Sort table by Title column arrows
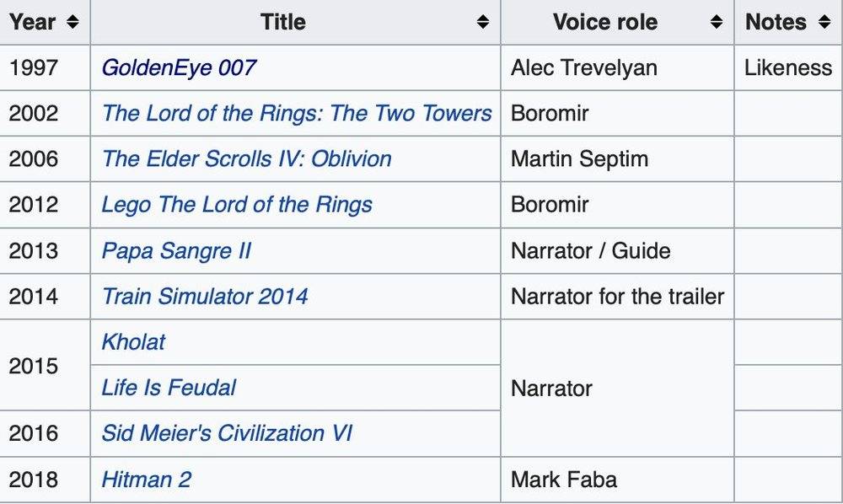This screenshot has width=843, height=504. point(483,22)
